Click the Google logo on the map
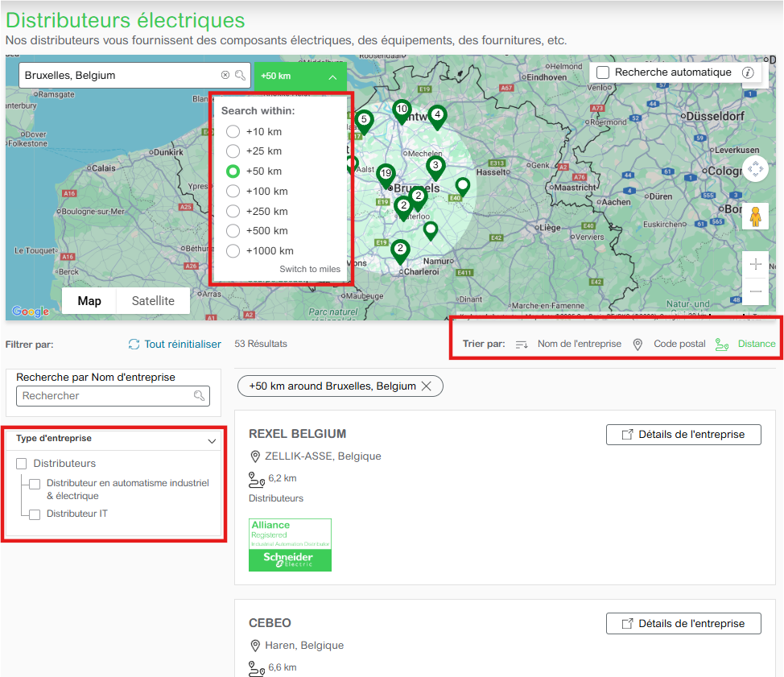 [x=31, y=312]
